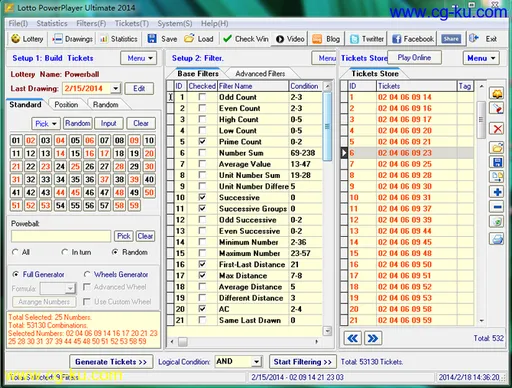Click the red X delete ticket icon

497,128
